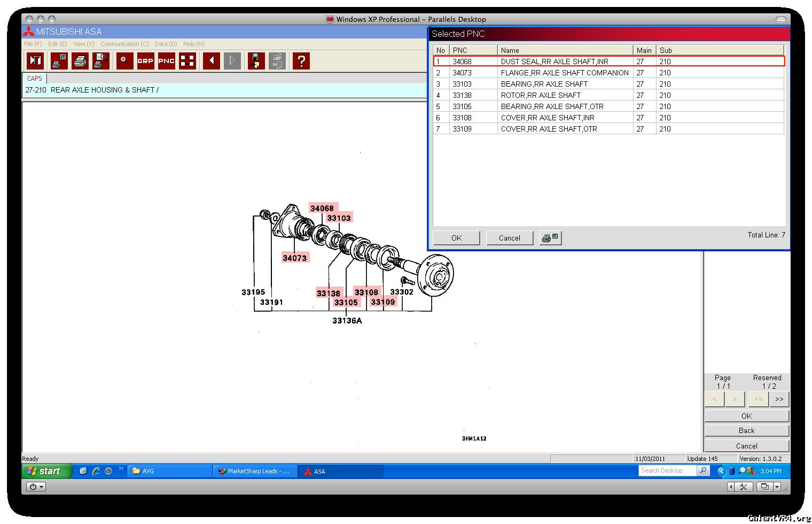Click part number 34073 in diagram
Screen dimensions: 812x524
tap(295, 258)
